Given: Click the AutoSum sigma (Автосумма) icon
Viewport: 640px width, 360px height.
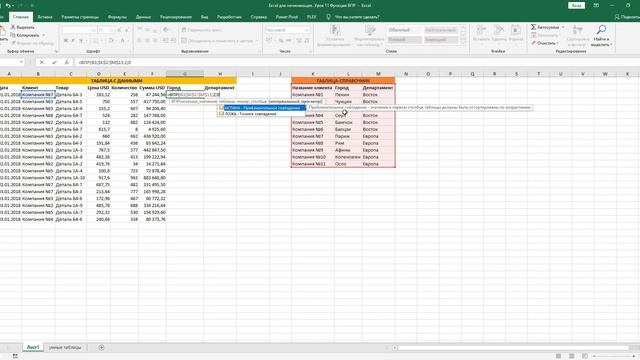Looking at the screenshot, I should coord(533,27).
